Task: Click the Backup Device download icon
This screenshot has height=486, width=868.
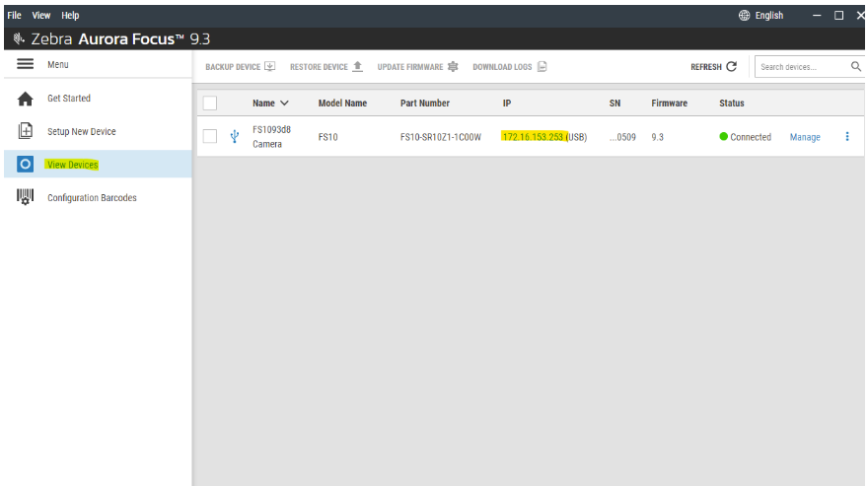Action: click(269, 66)
